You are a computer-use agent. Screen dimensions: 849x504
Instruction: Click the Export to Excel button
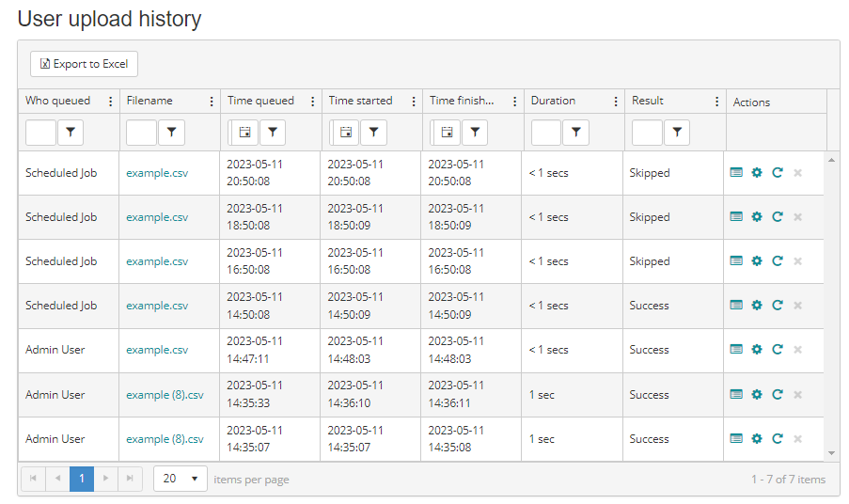(84, 64)
